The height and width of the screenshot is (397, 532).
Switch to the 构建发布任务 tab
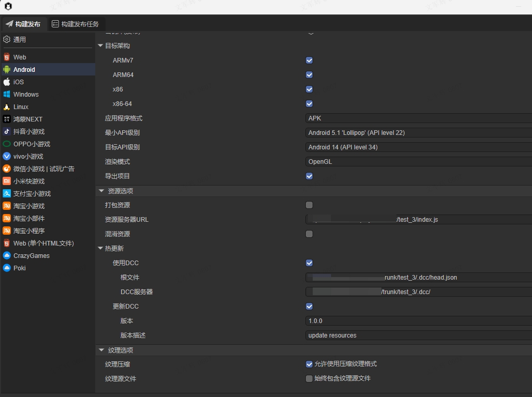tap(76, 24)
